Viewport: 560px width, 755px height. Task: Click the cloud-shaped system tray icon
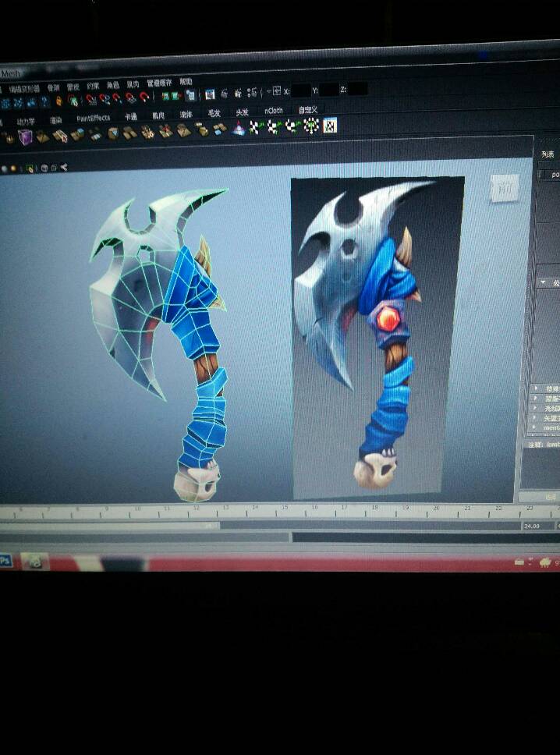coord(545,562)
